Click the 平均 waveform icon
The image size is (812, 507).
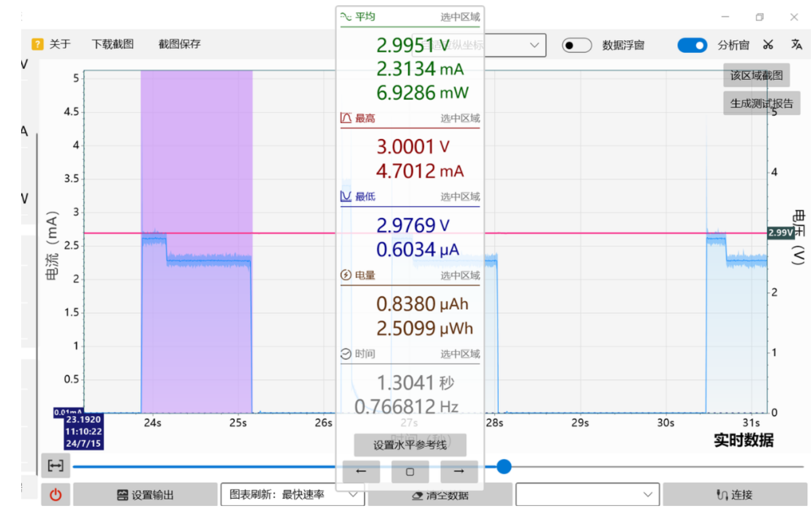[x=346, y=17]
